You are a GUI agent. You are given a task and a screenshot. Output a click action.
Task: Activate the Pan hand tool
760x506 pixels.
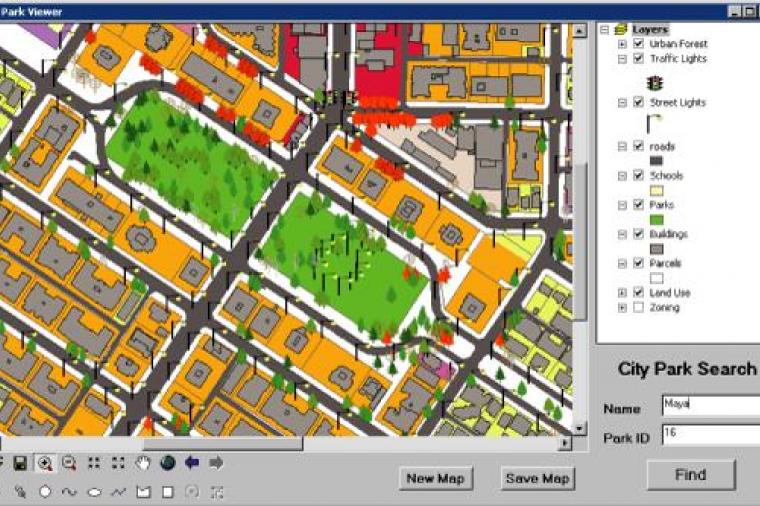point(142,462)
